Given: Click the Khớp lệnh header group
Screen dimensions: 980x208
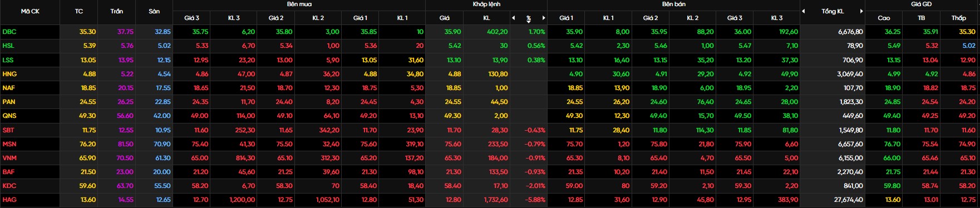Looking at the screenshot, I should click(486, 4).
